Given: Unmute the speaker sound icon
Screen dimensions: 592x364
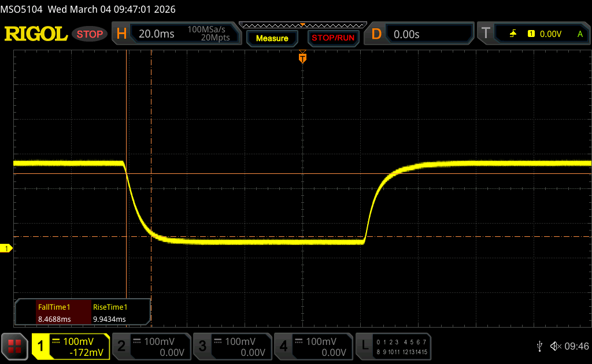Looking at the screenshot, I should (555, 346).
